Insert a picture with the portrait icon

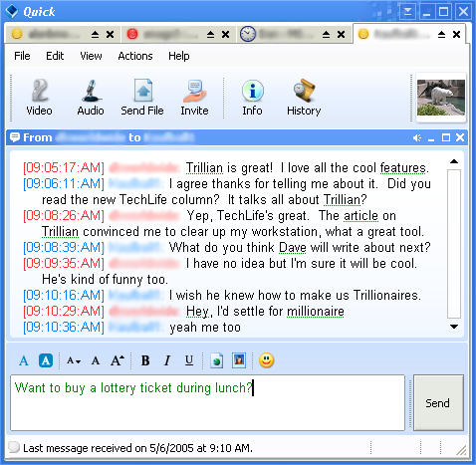point(239,360)
